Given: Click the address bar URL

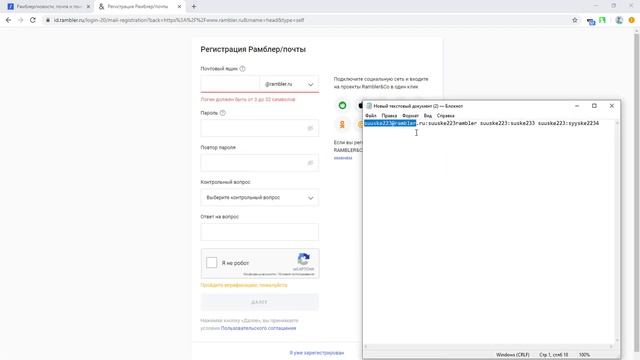Looking at the screenshot, I should [x=179, y=20].
